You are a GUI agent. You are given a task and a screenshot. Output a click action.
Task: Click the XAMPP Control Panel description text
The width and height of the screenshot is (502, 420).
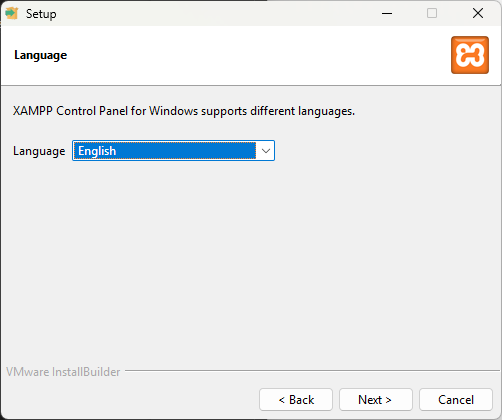click(184, 111)
